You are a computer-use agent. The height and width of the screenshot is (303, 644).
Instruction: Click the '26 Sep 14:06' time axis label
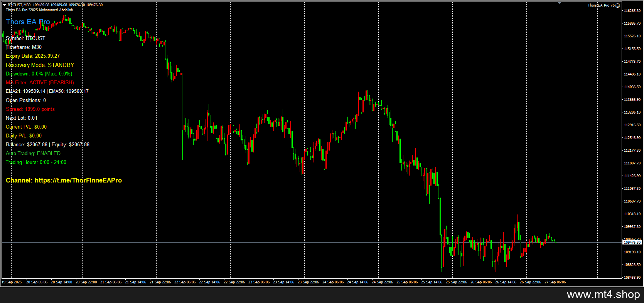tap(506, 282)
